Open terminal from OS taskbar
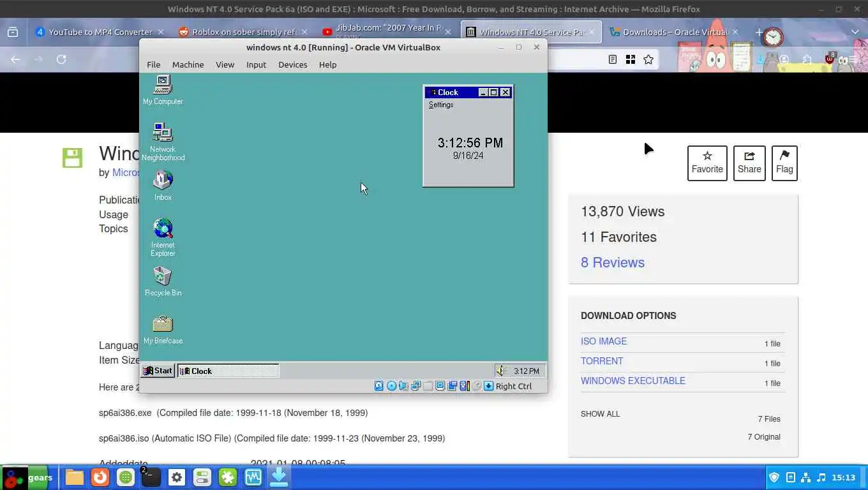868x490 pixels. tap(151, 477)
